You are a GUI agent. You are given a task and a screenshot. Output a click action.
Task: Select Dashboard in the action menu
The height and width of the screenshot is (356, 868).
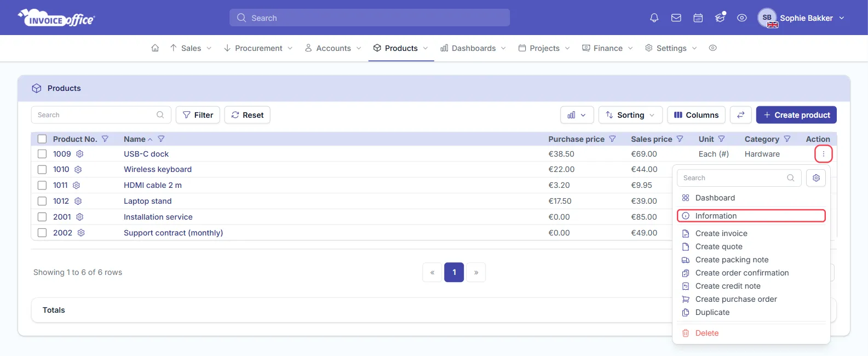[751, 198]
